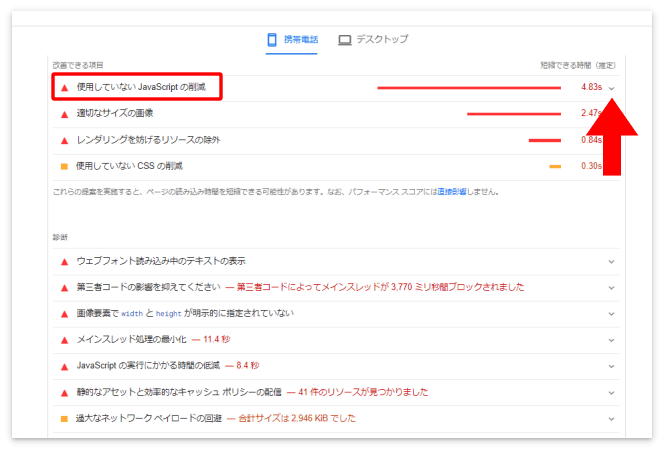Click the 8.4 秒 value text
Image resolution: width=664 pixels, height=451 pixels.
248,366
